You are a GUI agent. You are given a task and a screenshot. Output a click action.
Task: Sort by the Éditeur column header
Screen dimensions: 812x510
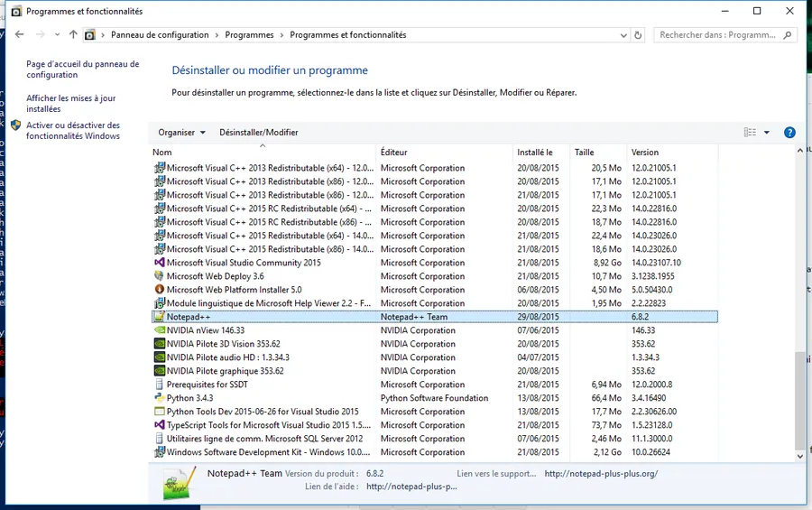[x=393, y=152]
